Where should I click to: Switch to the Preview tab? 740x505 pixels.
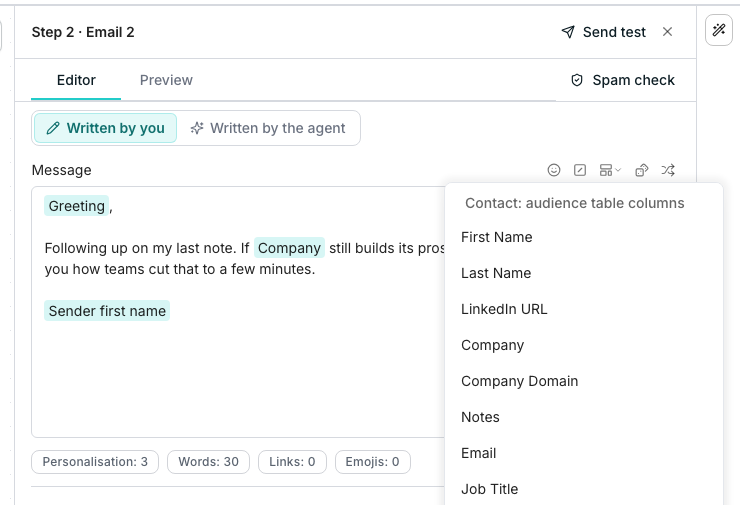click(x=166, y=80)
